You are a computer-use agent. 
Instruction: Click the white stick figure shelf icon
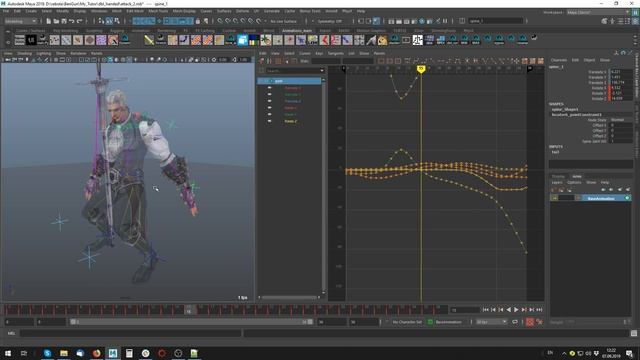[x=418, y=40]
